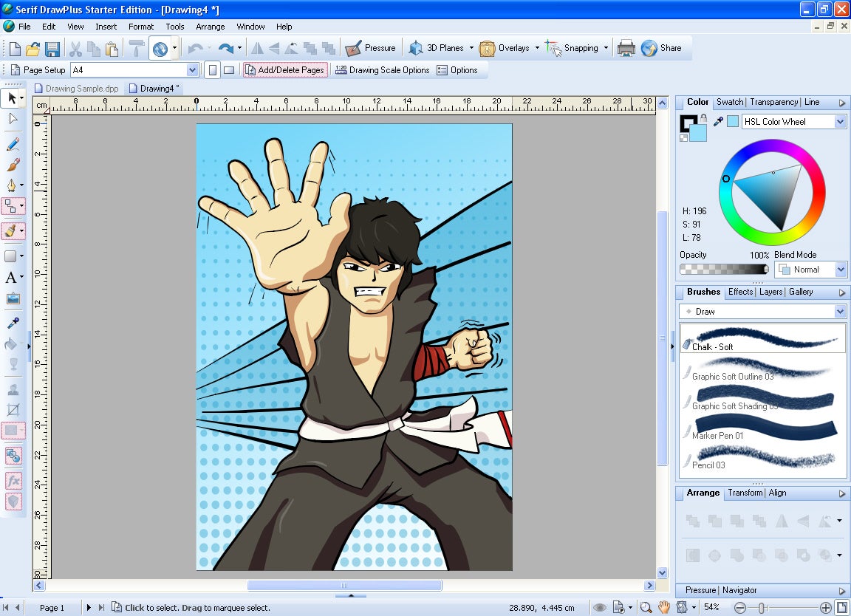Open the A4 page size dropdown
Viewport: 851px width, 616px height.
(193, 70)
